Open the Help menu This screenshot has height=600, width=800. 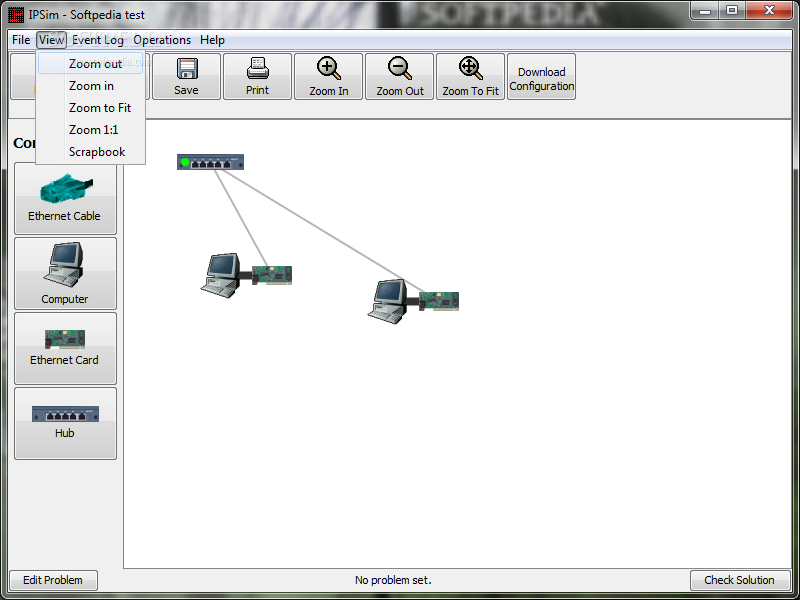click(x=212, y=40)
